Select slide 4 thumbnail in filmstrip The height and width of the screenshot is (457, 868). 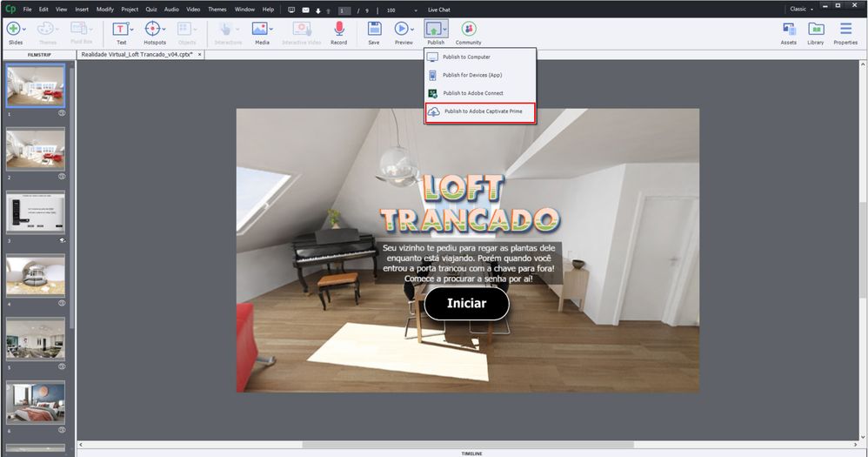pos(36,274)
